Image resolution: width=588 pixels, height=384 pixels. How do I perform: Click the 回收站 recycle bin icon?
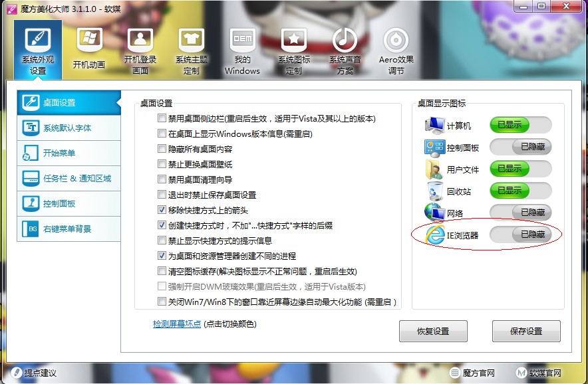pos(434,191)
